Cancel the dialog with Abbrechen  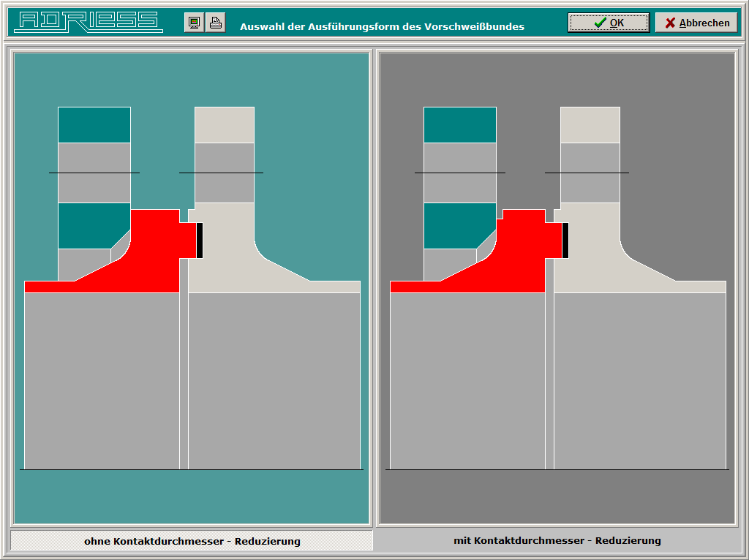tap(696, 23)
